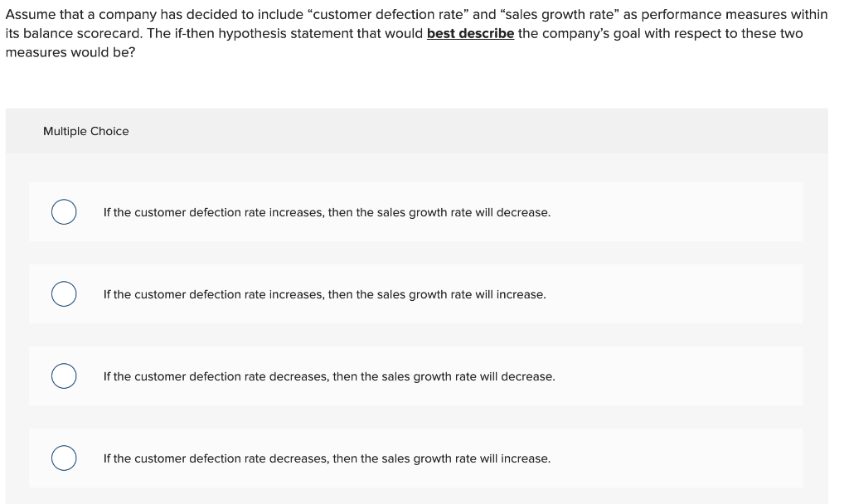Mark radio for defection decreases, sales growth decrease
This screenshot has height=504, width=849.
pos(64,376)
